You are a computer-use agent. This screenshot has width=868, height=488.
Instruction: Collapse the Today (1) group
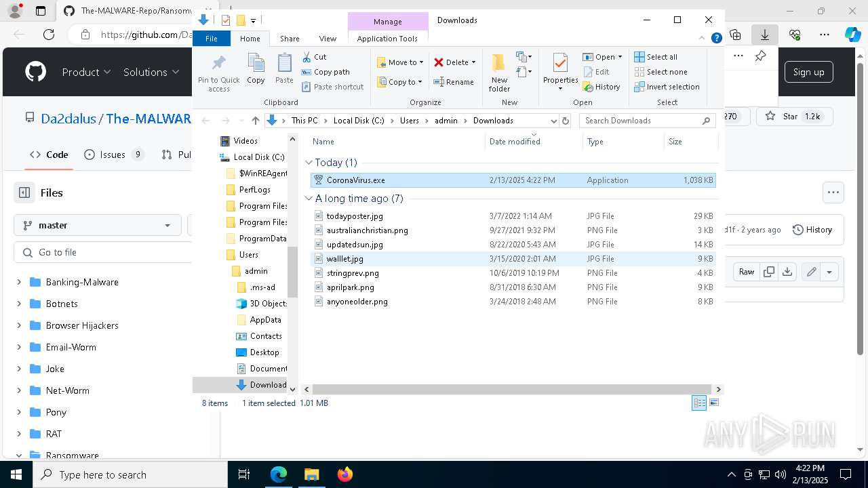pos(309,163)
